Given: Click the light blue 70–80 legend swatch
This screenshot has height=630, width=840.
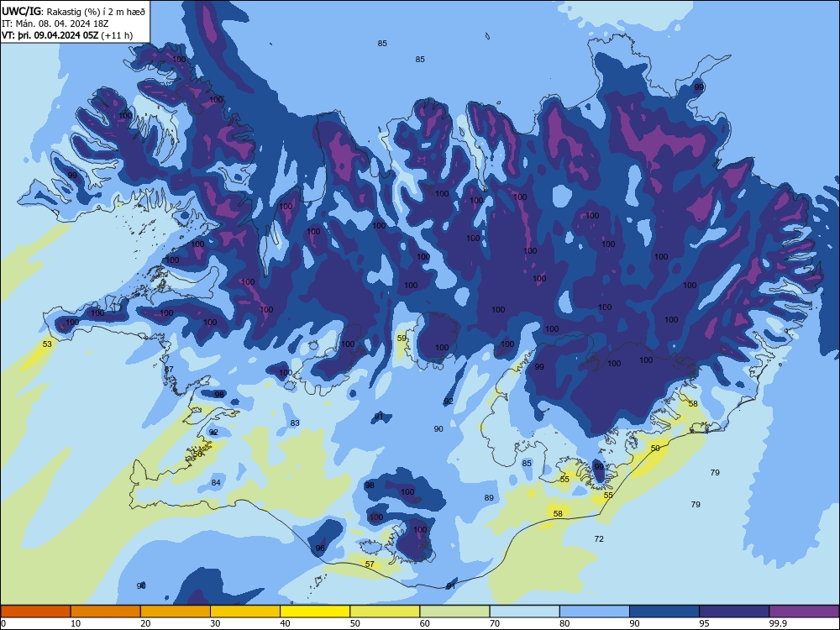Looking at the screenshot, I should pos(524,612).
